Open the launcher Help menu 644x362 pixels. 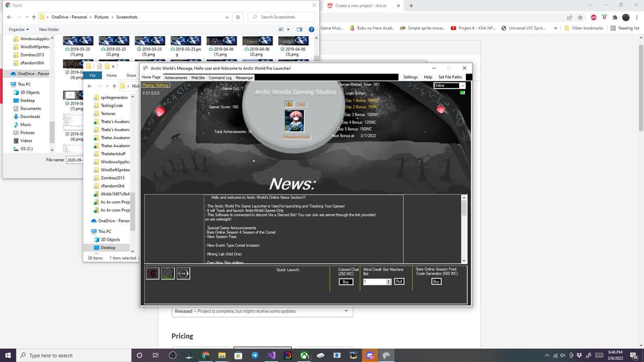pos(428,77)
